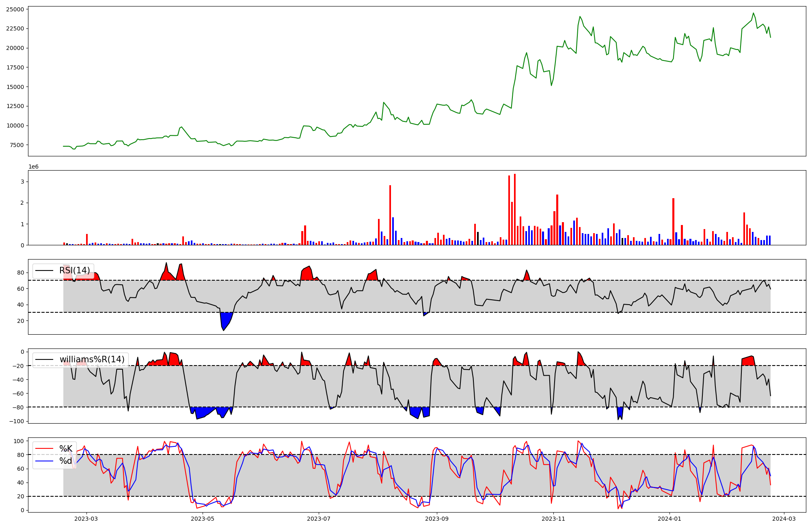The width and height of the screenshot is (812, 528).
Task: Click the tall red volume bar in January 2024
Action: pyautogui.click(x=673, y=221)
